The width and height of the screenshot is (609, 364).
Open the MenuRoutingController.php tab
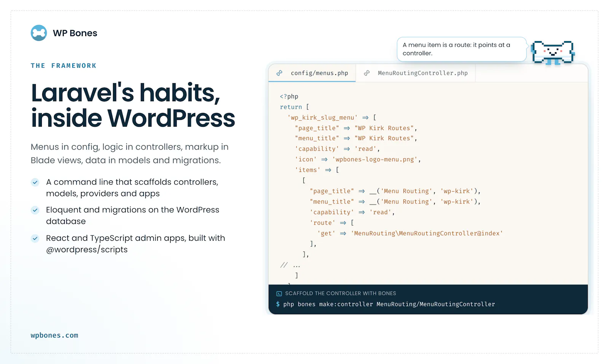tap(416, 73)
